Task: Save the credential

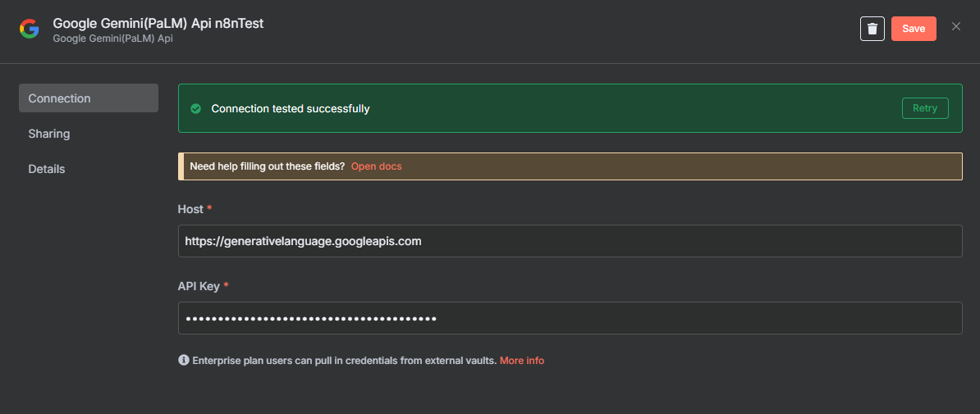Action: click(x=914, y=29)
